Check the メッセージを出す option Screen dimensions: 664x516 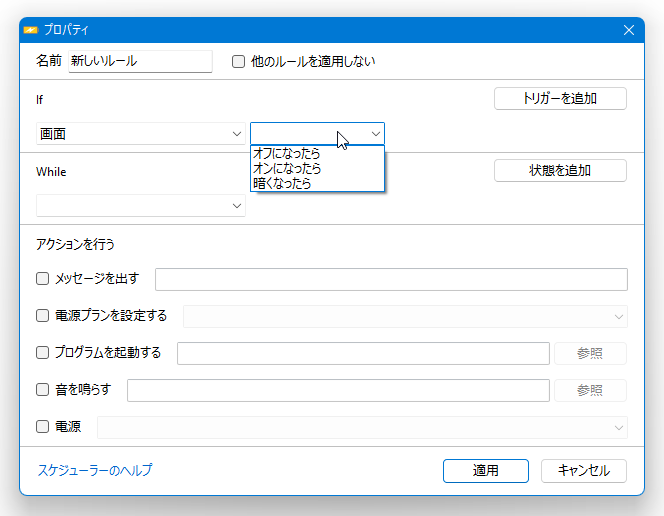coord(42,279)
